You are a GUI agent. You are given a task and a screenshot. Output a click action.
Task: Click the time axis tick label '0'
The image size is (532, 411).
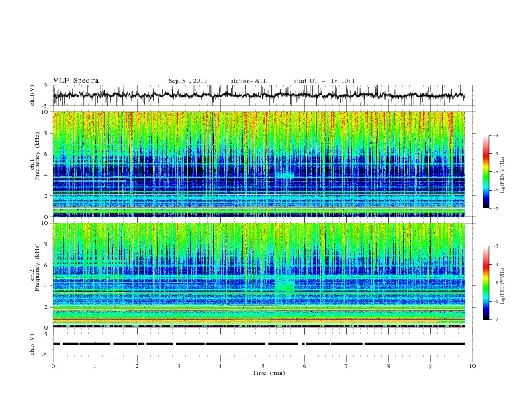(53, 366)
